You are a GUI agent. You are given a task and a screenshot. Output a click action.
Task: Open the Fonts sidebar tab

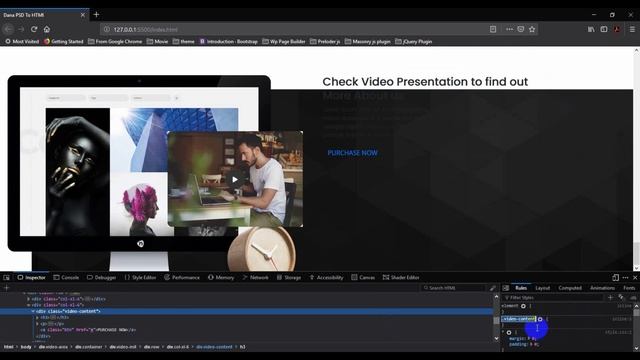coord(629,288)
